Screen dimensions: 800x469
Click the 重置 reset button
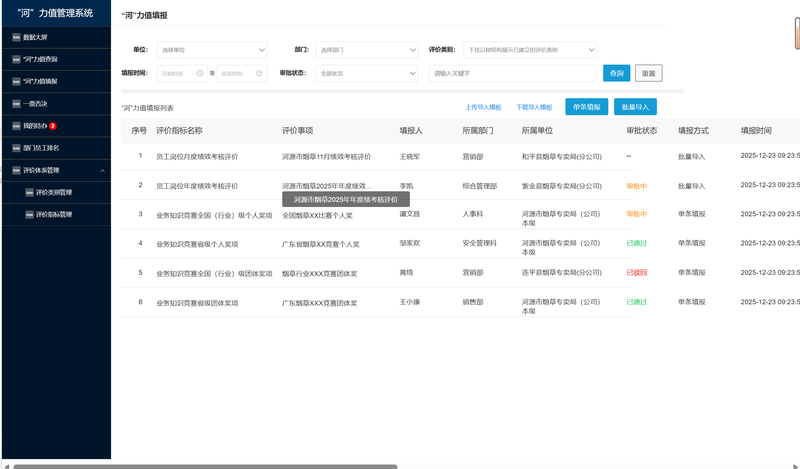(x=648, y=73)
